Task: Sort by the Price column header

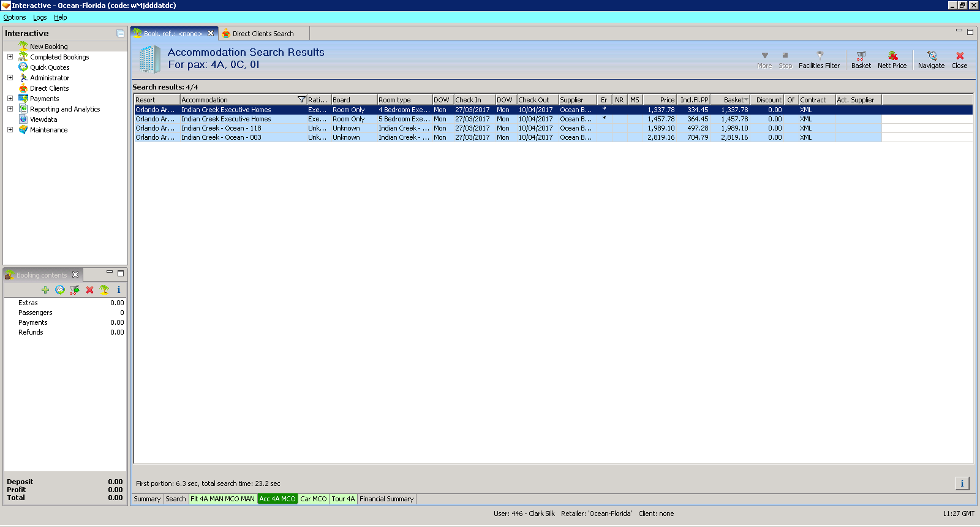Action: tap(660, 100)
